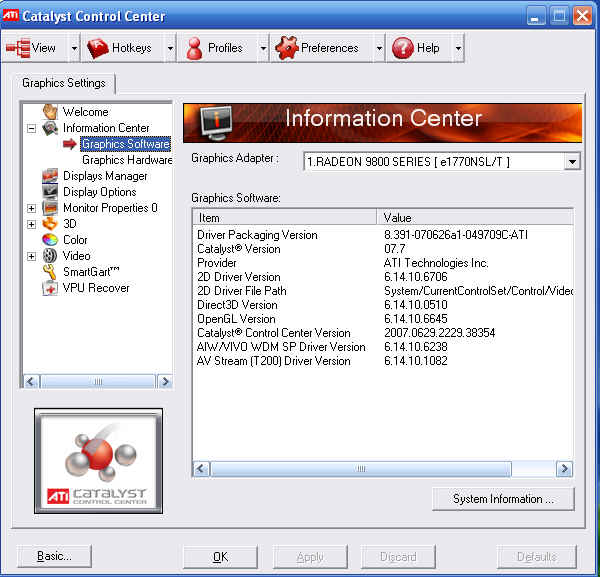Select Graphics Hardware in the tree

point(127,160)
